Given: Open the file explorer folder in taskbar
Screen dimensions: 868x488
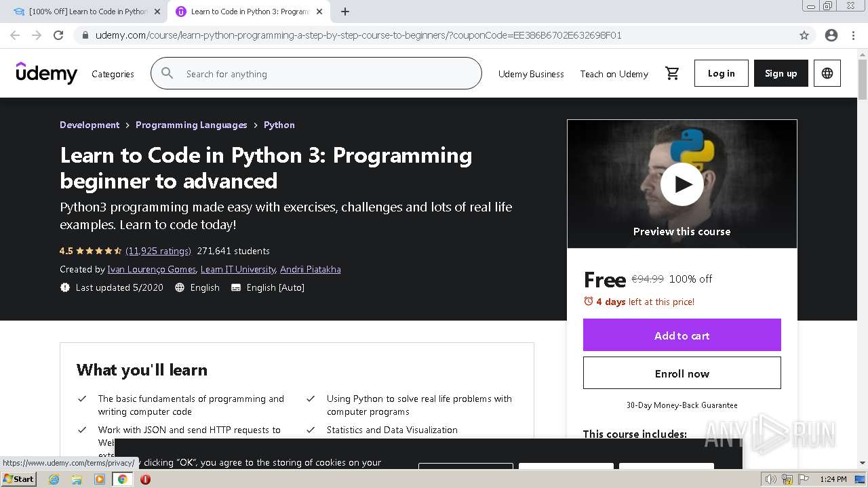Looking at the screenshot, I should point(77,479).
